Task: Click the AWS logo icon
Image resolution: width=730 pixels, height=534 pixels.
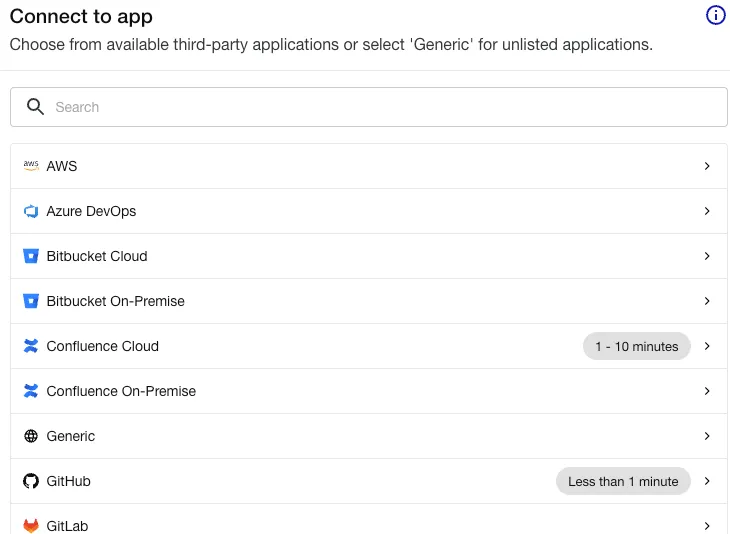Action: pyautogui.click(x=31, y=166)
